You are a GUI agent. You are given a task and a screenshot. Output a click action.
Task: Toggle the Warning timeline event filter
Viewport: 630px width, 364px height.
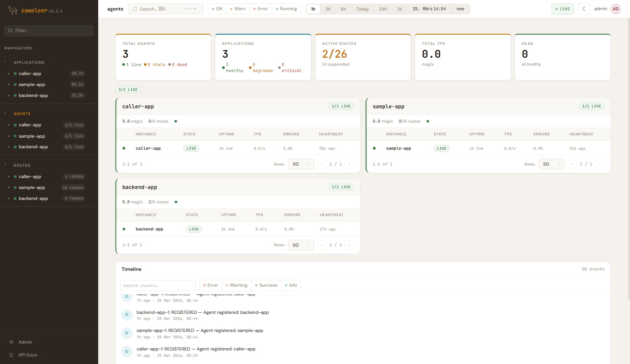pos(236,286)
